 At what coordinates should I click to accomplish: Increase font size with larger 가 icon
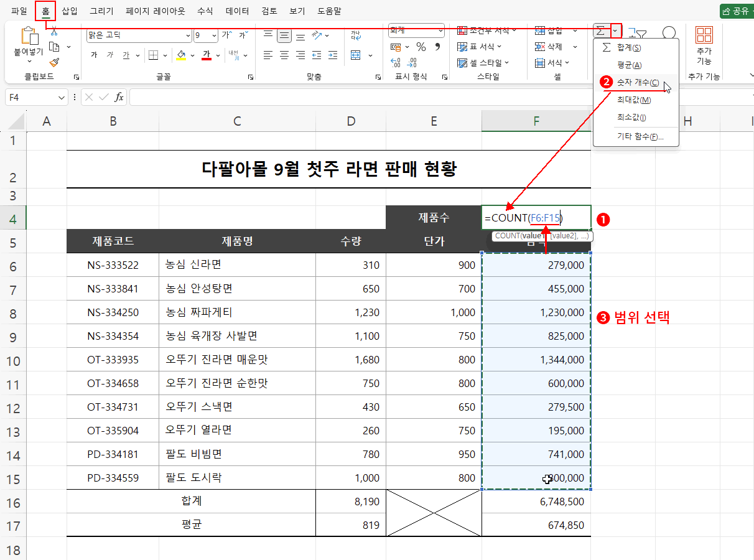coord(227,35)
